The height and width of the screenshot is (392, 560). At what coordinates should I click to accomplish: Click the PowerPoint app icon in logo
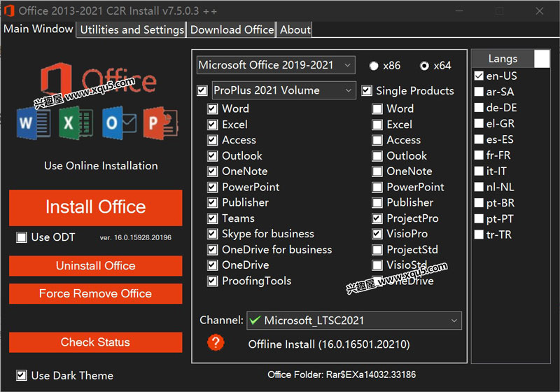point(160,123)
